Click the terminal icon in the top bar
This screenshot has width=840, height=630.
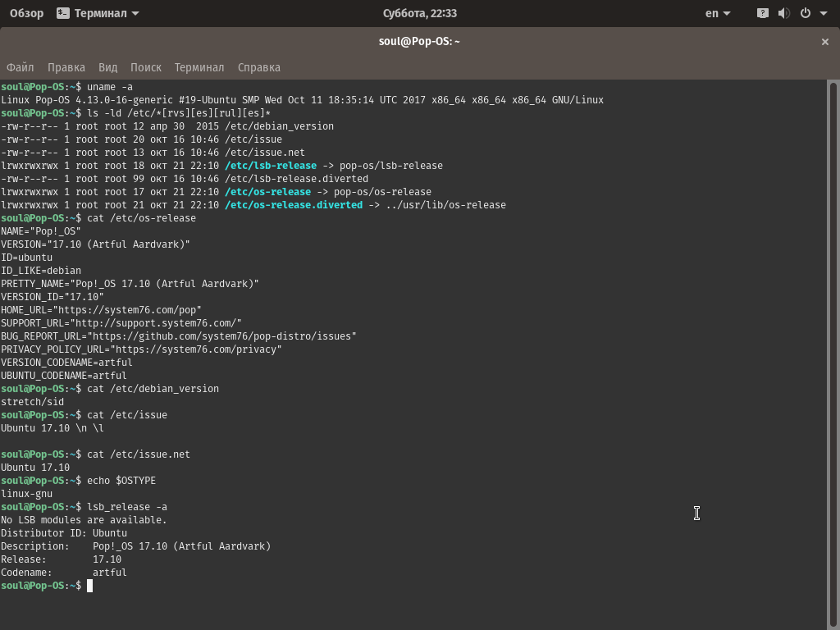pos(63,13)
